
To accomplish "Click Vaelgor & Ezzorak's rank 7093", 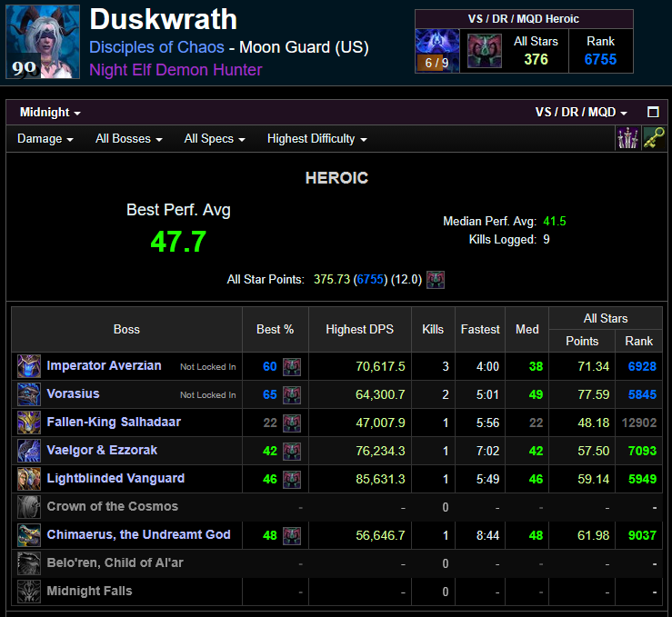I will click(x=642, y=451).
